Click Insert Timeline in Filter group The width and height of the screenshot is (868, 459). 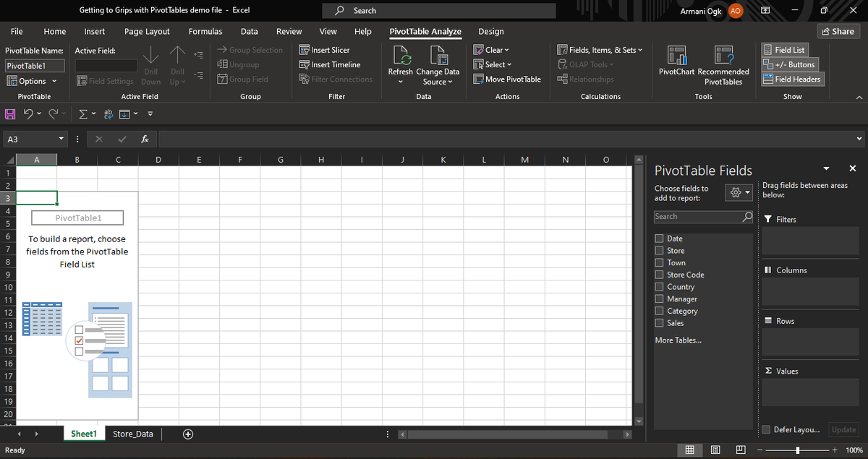329,64
